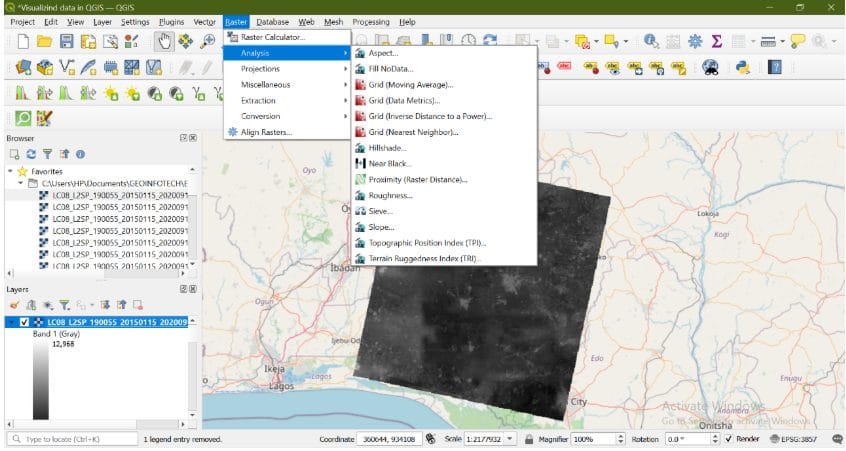This screenshot has height=451, width=846.
Task: Uncheck the LC08_L2SP layer visibility checkbox
Action: click(x=24, y=322)
